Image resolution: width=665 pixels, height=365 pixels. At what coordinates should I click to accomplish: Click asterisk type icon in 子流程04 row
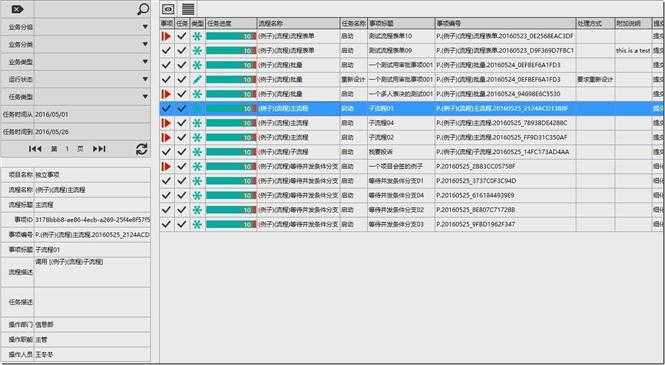(197, 123)
